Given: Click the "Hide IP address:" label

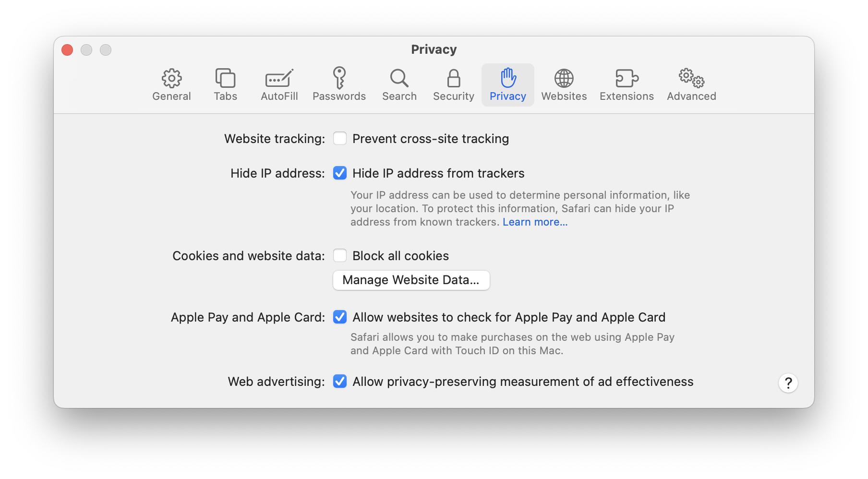Looking at the screenshot, I should coord(277,173).
